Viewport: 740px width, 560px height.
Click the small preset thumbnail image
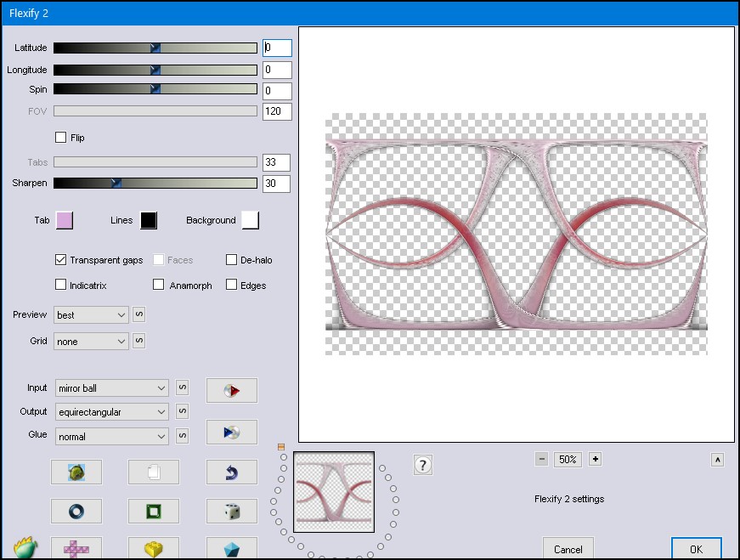pos(334,492)
